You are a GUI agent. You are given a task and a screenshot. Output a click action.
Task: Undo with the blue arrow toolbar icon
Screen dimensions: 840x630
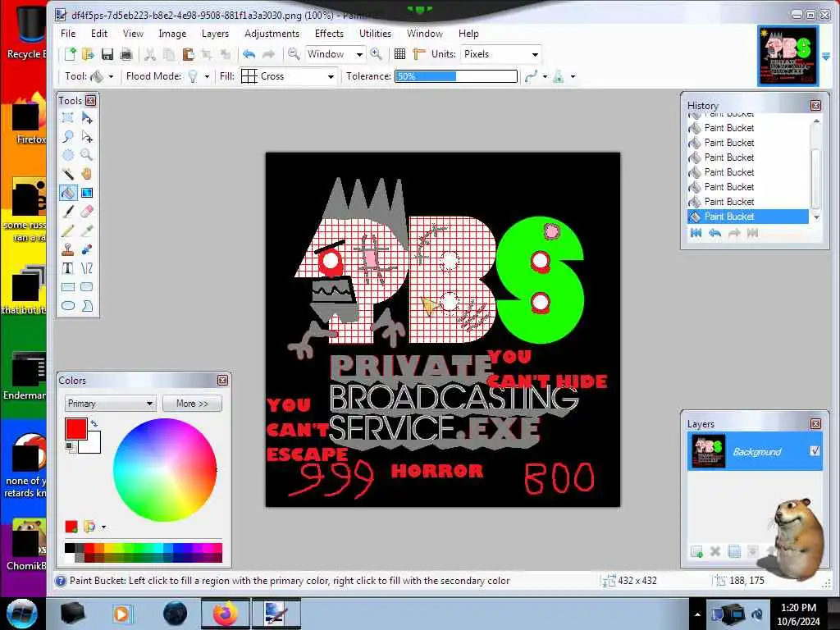pos(249,54)
